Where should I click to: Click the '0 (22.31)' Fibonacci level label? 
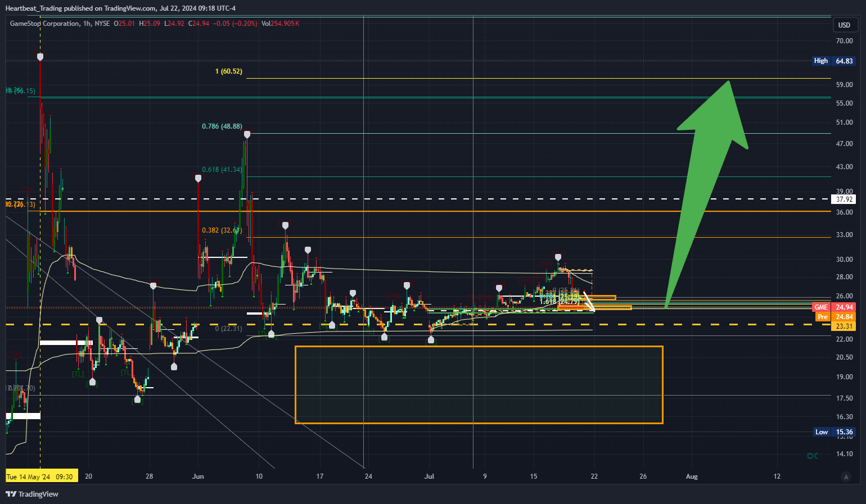pyautogui.click(x=229, y=329)
